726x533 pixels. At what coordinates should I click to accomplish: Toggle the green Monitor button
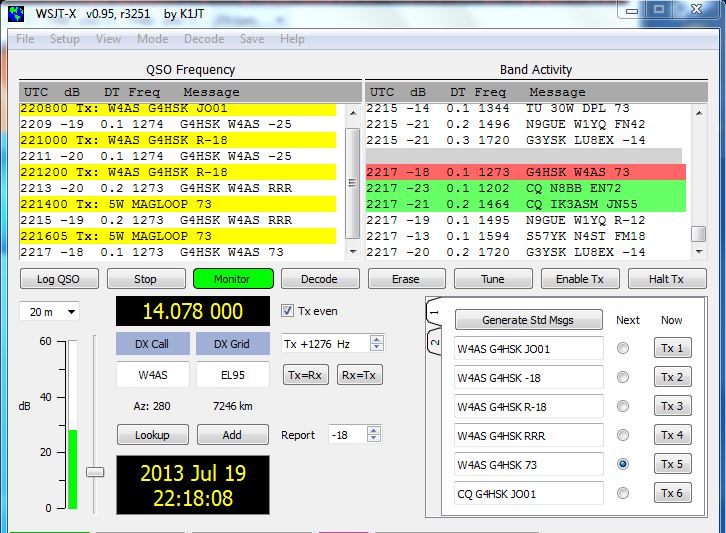pos(232,279)
